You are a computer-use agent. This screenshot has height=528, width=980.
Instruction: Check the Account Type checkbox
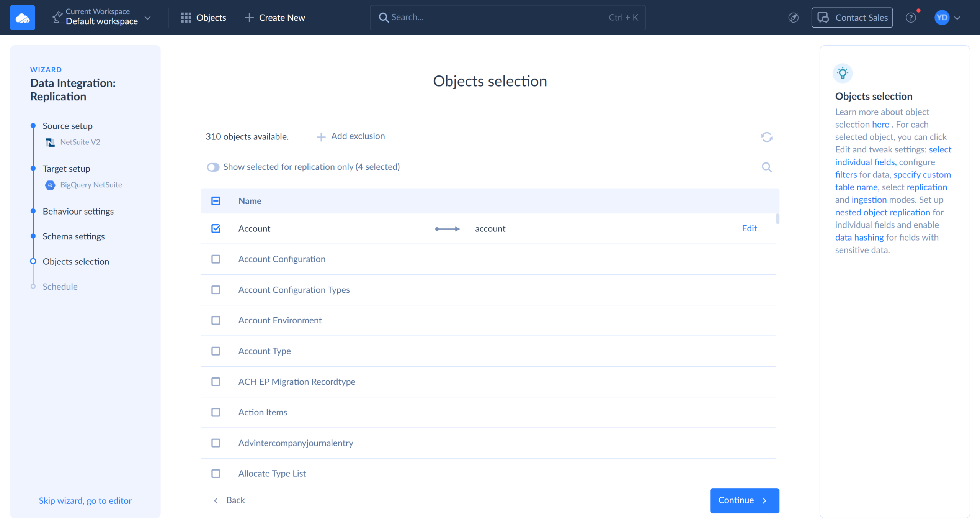(x=216, y=351)
